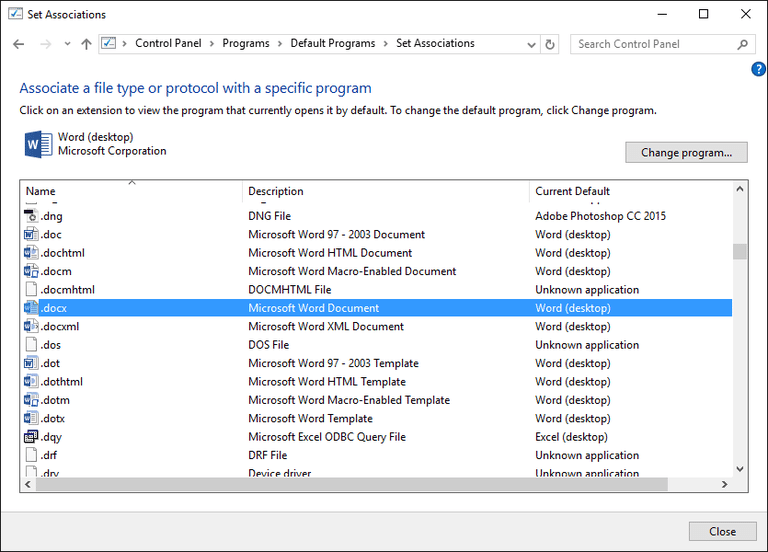Click the .dqy Excel query icon
This screenshot has width=768, height=552.
31,436
